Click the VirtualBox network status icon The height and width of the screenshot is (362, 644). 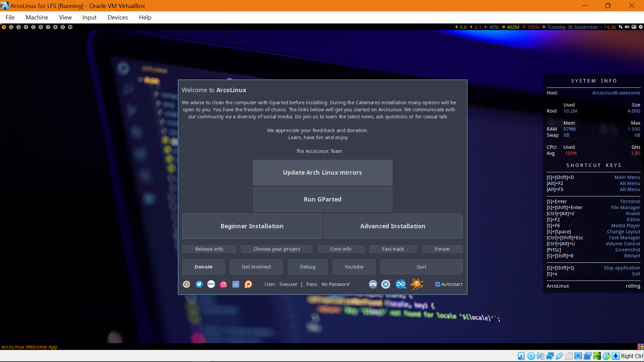tap(550, 356)
